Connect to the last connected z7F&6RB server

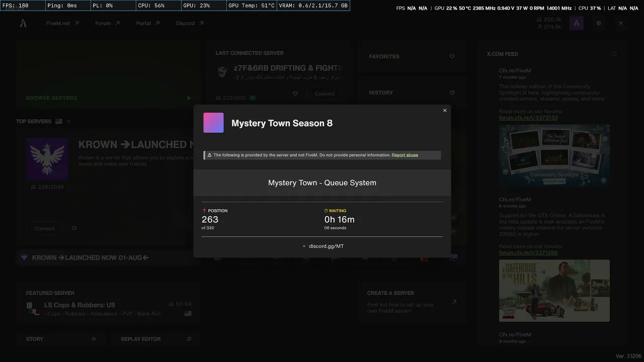coord(325,94)
